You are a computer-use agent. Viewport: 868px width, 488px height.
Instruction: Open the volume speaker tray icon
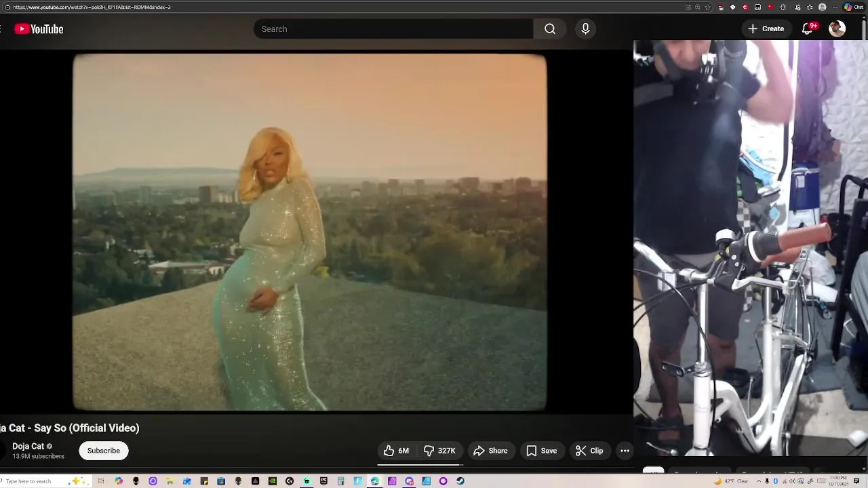[x=792, y=481]
